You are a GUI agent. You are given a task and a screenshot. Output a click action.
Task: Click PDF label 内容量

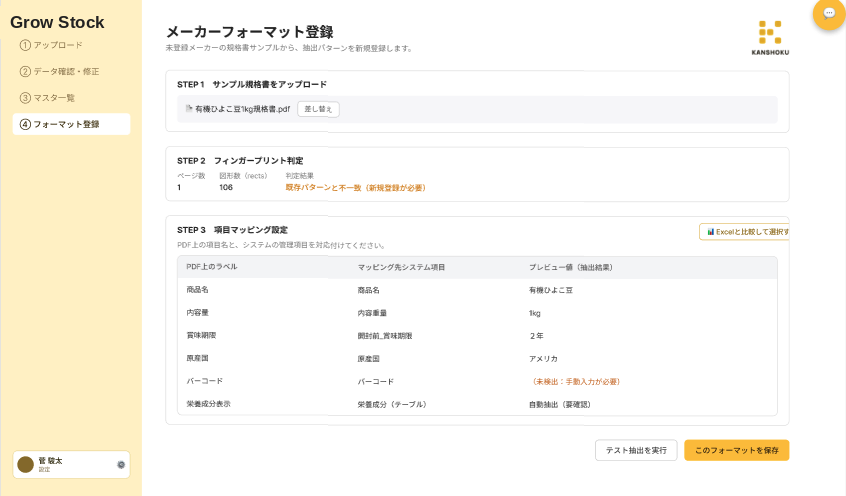pos(197,312)
